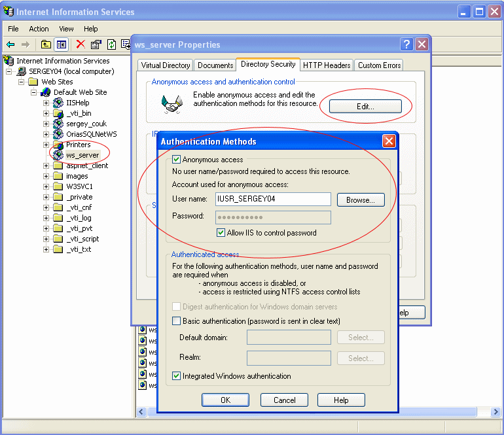Click the ws_server application gear icon
This screenshot has width=504, height=435.
point(58,155)
